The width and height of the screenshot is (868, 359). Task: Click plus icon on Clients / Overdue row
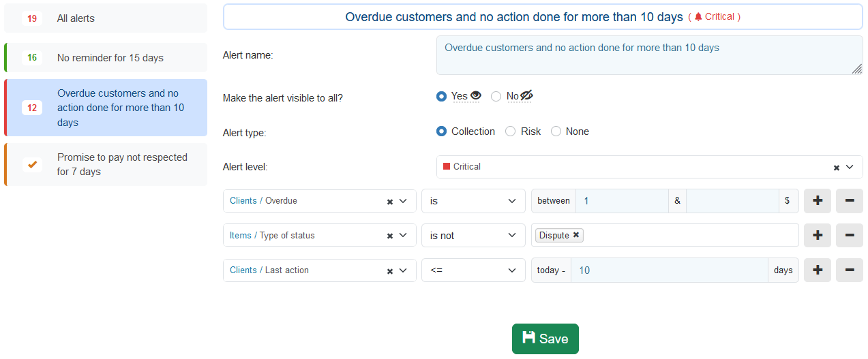(x=818, y=201)
